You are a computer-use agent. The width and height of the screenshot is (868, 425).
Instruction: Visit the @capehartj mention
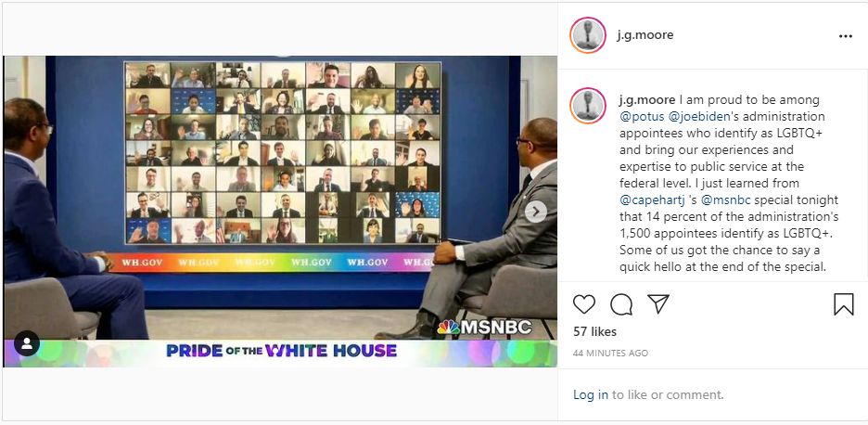[x=652, y=200]
